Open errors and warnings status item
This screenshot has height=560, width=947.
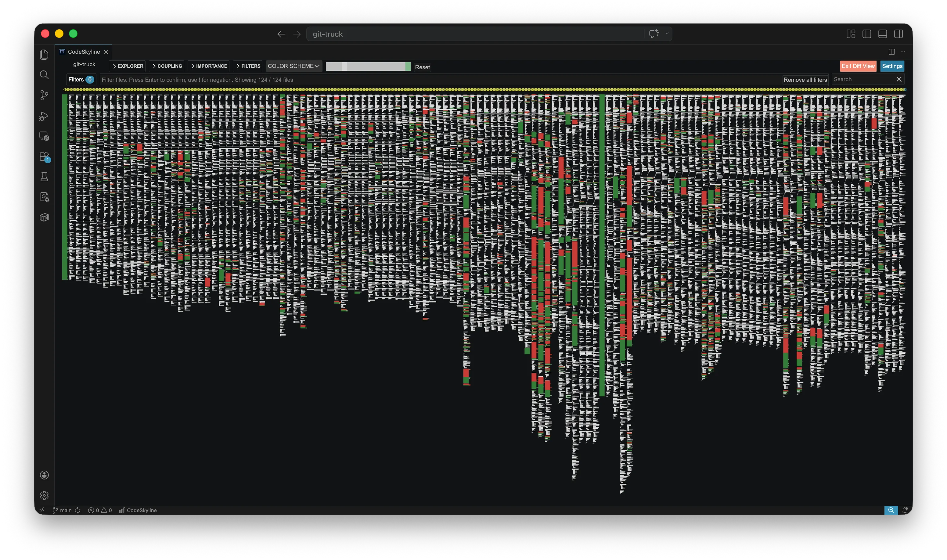click(100, 510)
